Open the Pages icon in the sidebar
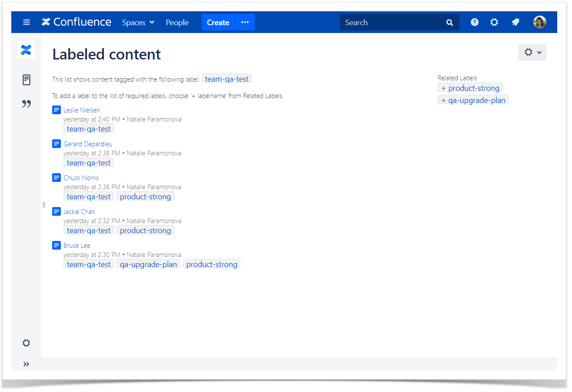The image size is (572, 392). (26, 80)
